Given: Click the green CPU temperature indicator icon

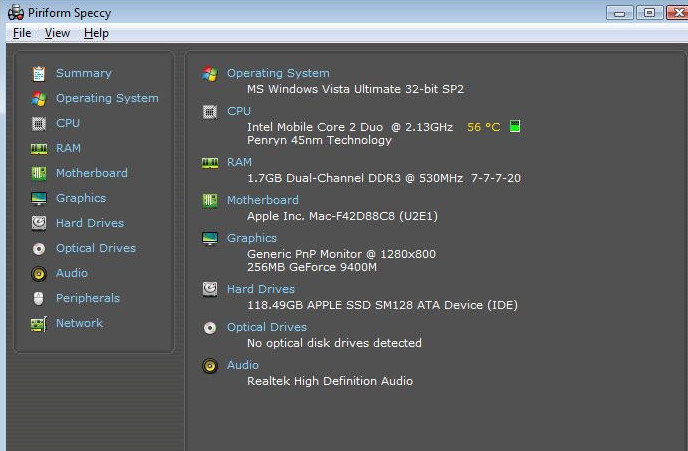Looking at the screenshot, I should pos(515,126).
